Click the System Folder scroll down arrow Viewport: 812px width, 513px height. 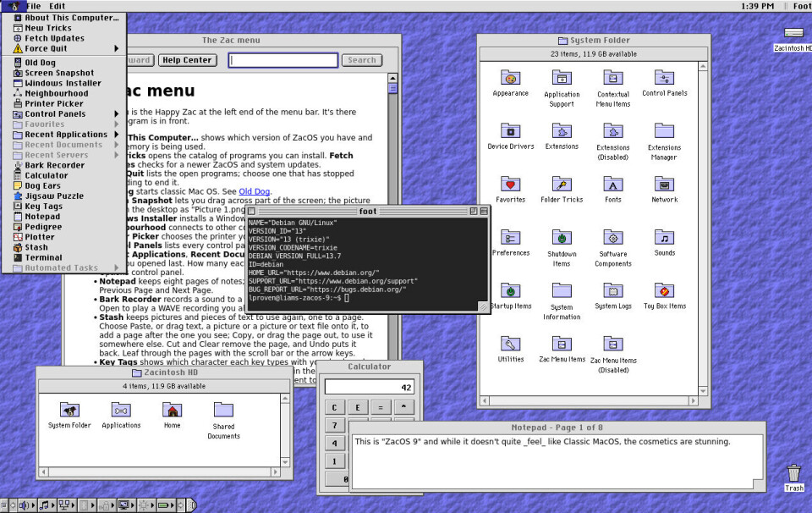click(x=703, y=391)
